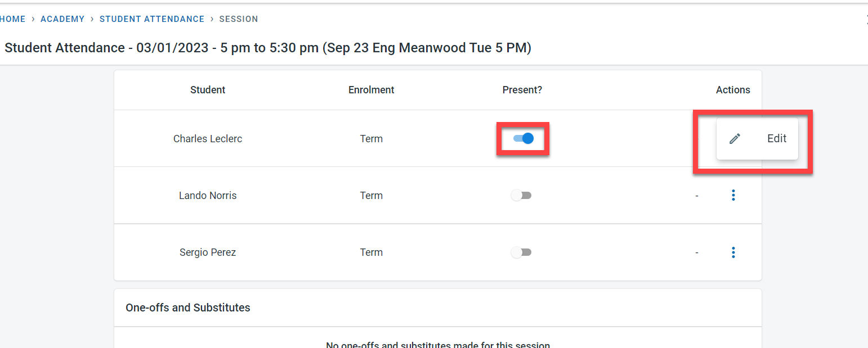Open the actions menu for Sergio Perez

(x=733, y=252)
